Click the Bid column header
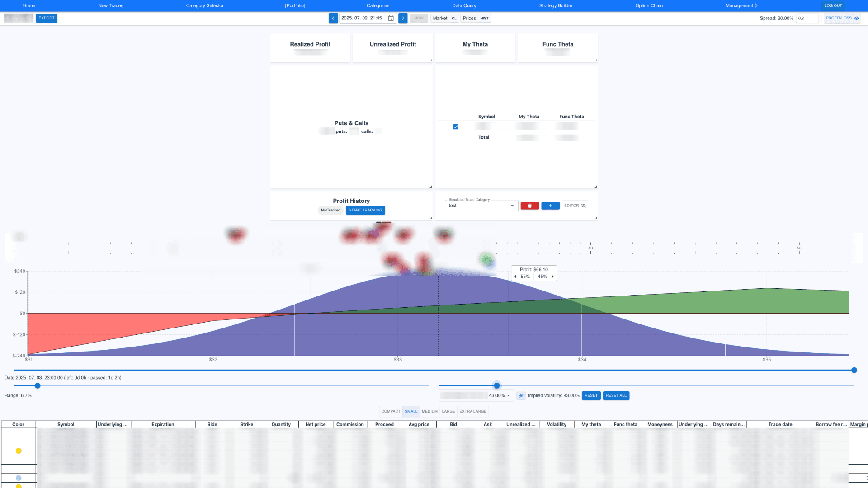The height and width of the screenshot is (488, 868). pyautogui.click(x=453, y=425)
